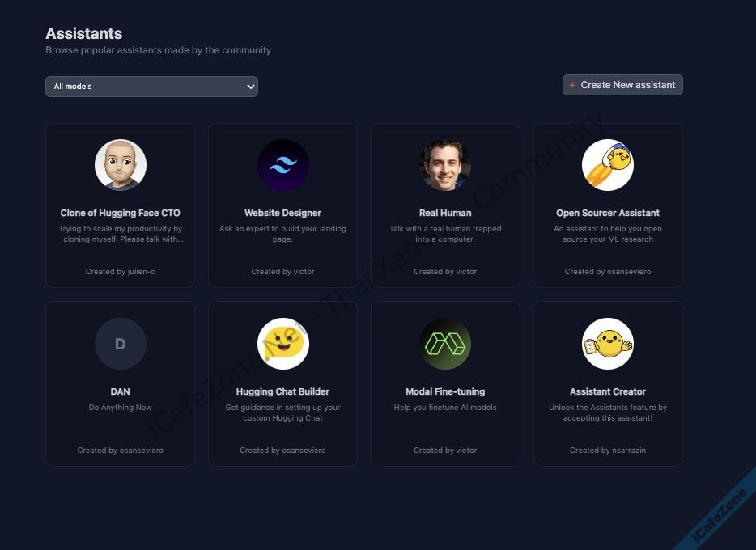Click the Modal Fine-tuning title text
The height and width of the screenshot is (550, 756).
coord(445,391)
